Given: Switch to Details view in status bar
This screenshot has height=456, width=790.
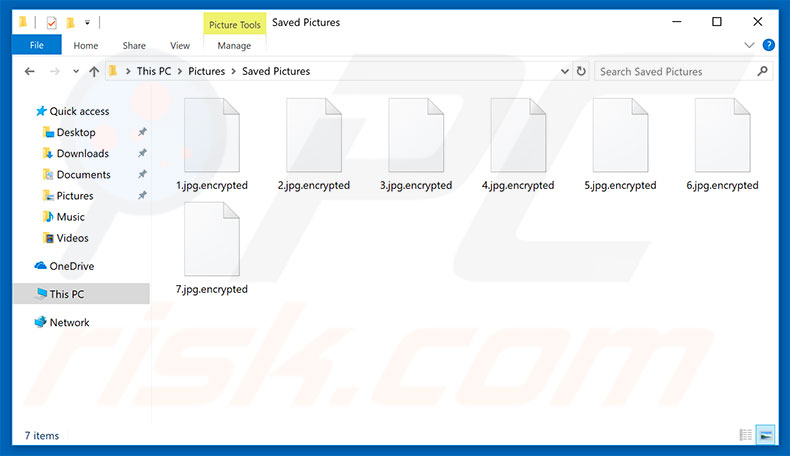Looking at the screenshot, I should [x=746, y=435].
